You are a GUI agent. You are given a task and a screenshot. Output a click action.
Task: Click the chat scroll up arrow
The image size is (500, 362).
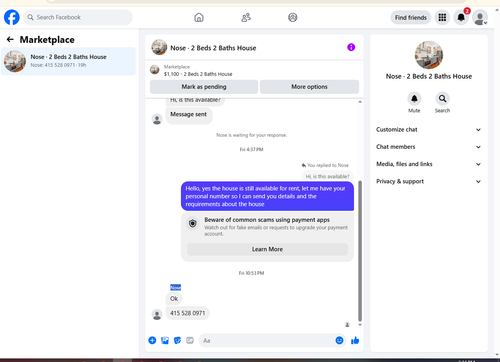point(360,102)
